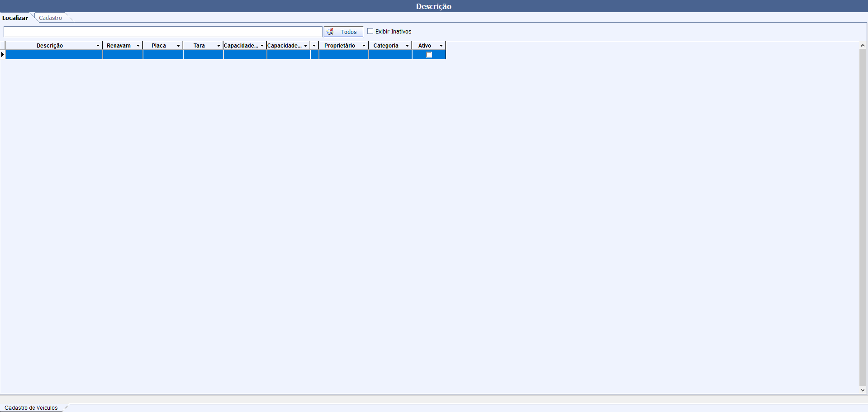Expand the Categoria column dropdown arrow
Viewport: 868px width, 412px height.
point(407,46)
